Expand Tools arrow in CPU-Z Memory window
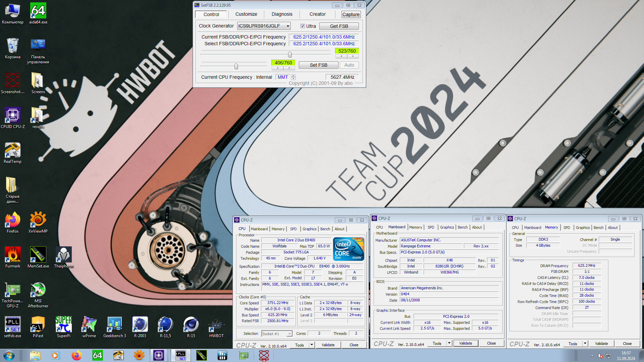 (x=585, y=344)
